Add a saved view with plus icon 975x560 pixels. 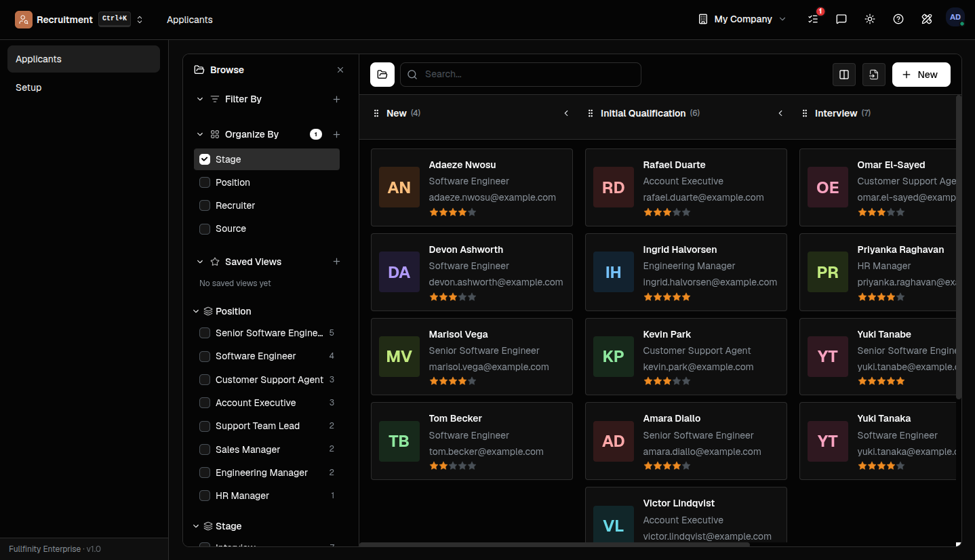[x=336, y=262]
